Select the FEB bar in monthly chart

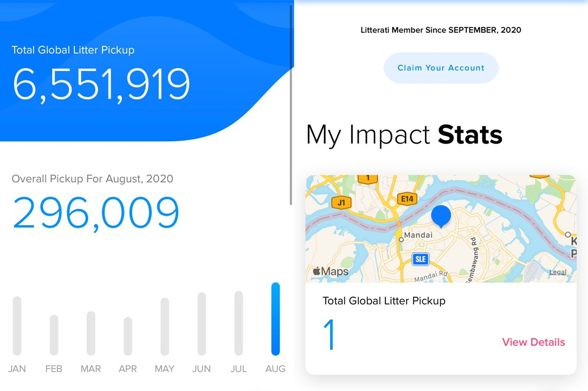tap(54, 335)
